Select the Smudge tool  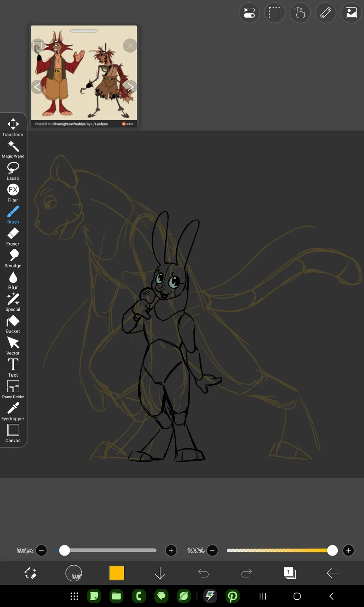13,258
